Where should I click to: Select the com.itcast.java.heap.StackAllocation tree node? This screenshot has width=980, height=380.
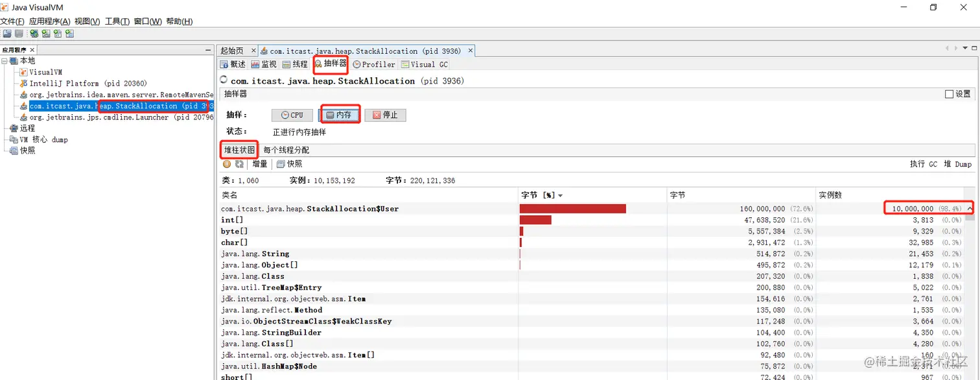pyautogui.click(x=121, y=106)
